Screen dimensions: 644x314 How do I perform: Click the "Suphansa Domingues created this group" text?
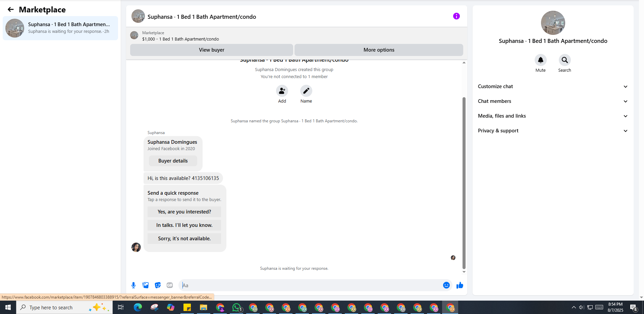294,70
